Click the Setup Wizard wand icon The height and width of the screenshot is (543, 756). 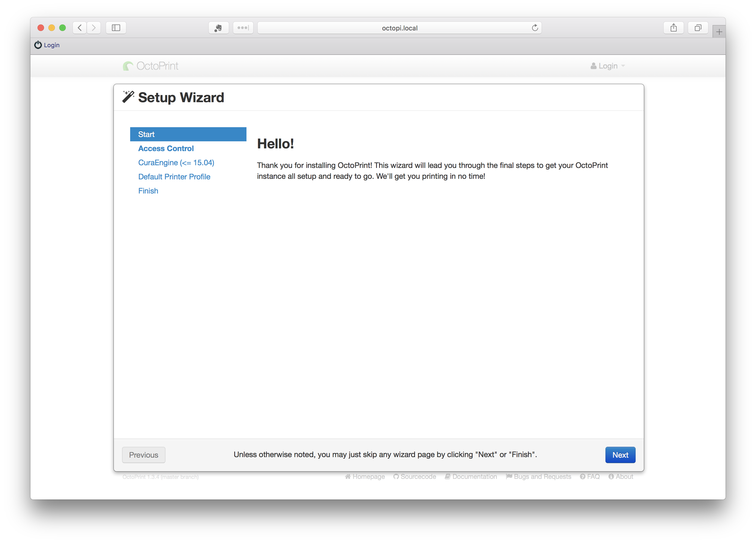click(x=127, y=97)
